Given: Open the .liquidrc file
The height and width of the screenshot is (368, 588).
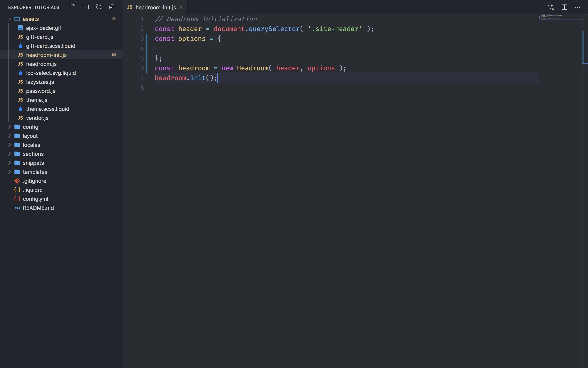Looking at the screenshot, I should pyautogui.click(x=61, y=190).
